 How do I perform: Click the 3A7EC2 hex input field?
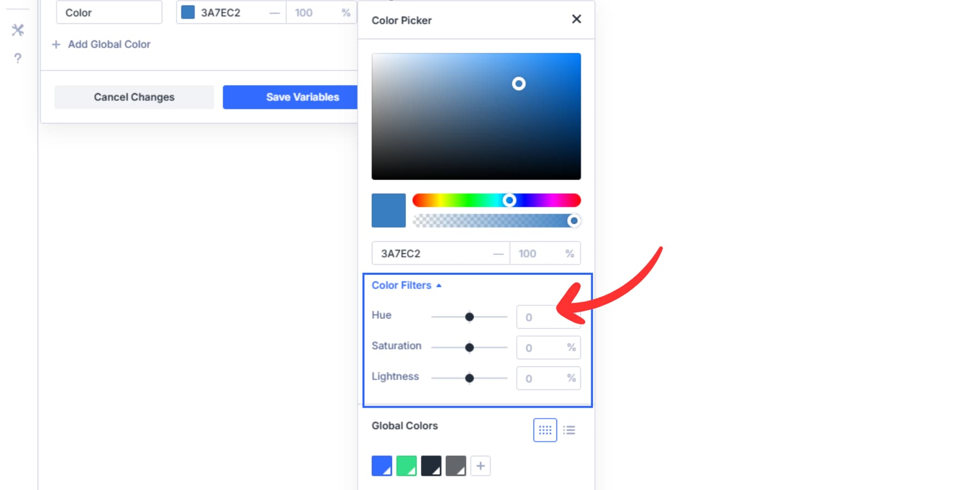pyautogui.click(x=430, y=253)
